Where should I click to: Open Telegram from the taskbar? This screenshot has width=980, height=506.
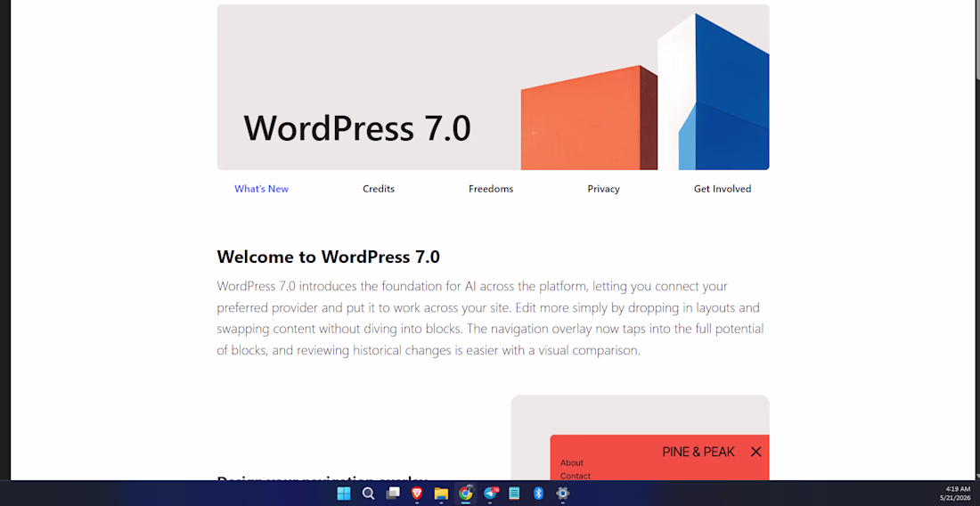coord(491,494)
